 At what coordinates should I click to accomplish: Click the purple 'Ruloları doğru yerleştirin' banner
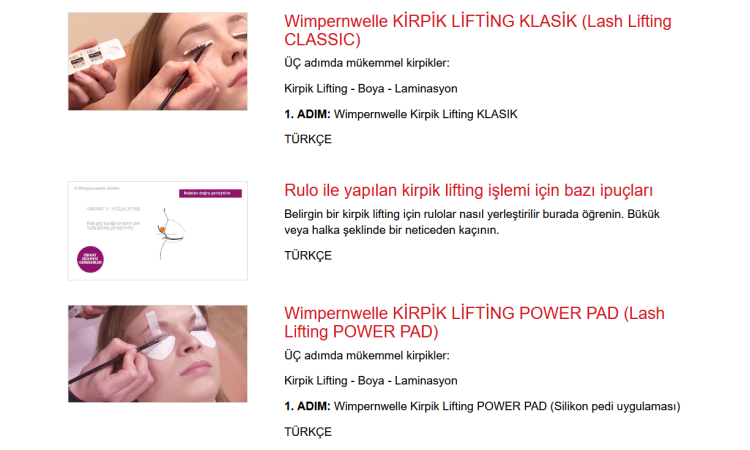point(210,193)
